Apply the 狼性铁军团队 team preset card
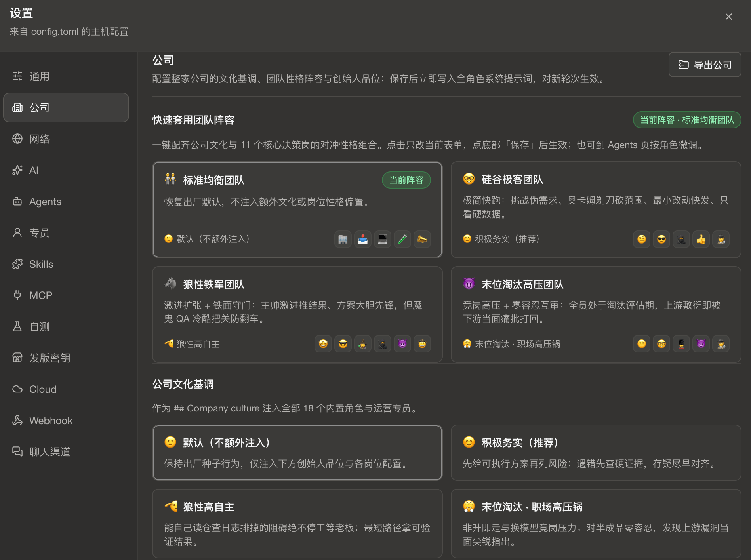Image resolution: width=751 pixels, height=560 pixels. pos(297,314)
